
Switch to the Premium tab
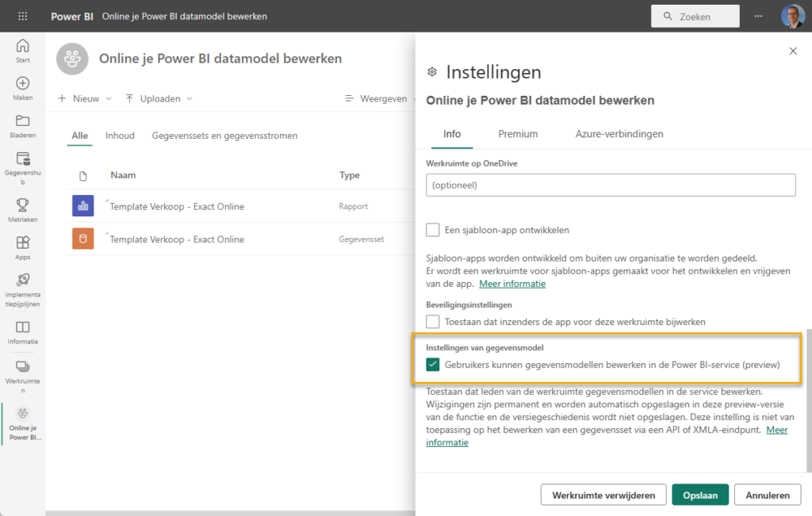click(518, 134)
